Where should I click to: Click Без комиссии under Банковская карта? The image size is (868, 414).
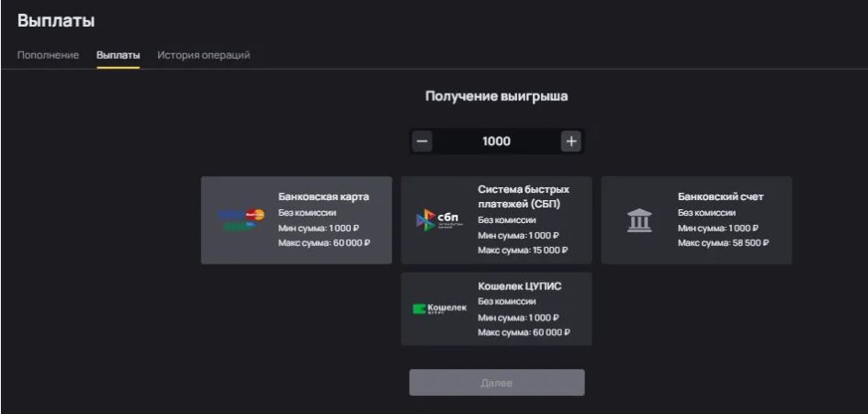[x=308, y=212]
